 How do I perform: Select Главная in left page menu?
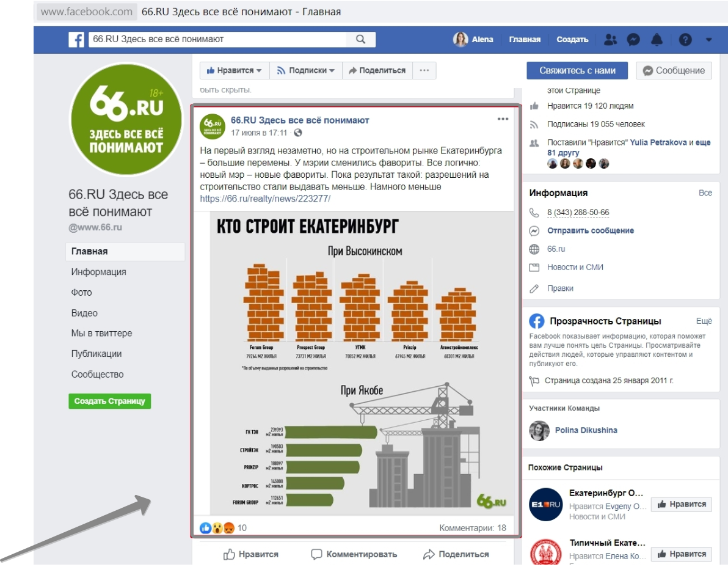click(125, 251)
